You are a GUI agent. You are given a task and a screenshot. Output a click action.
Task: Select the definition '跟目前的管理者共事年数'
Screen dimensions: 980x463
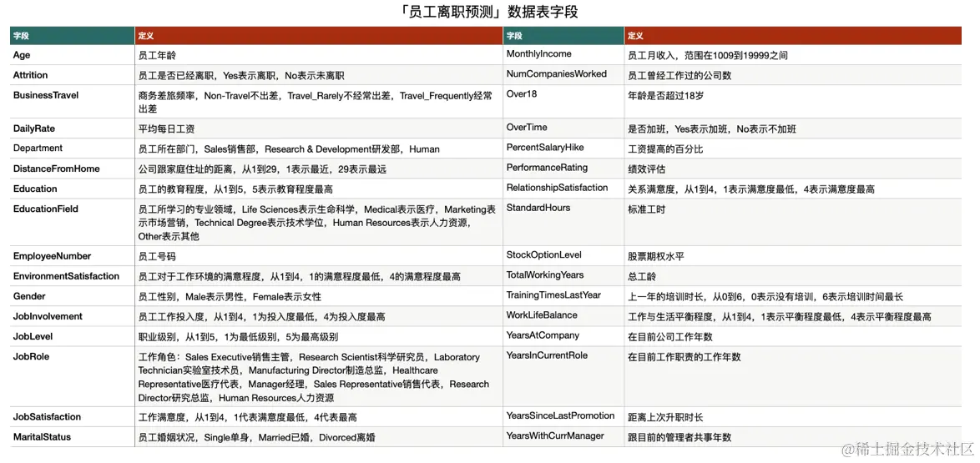pos(679,437)
